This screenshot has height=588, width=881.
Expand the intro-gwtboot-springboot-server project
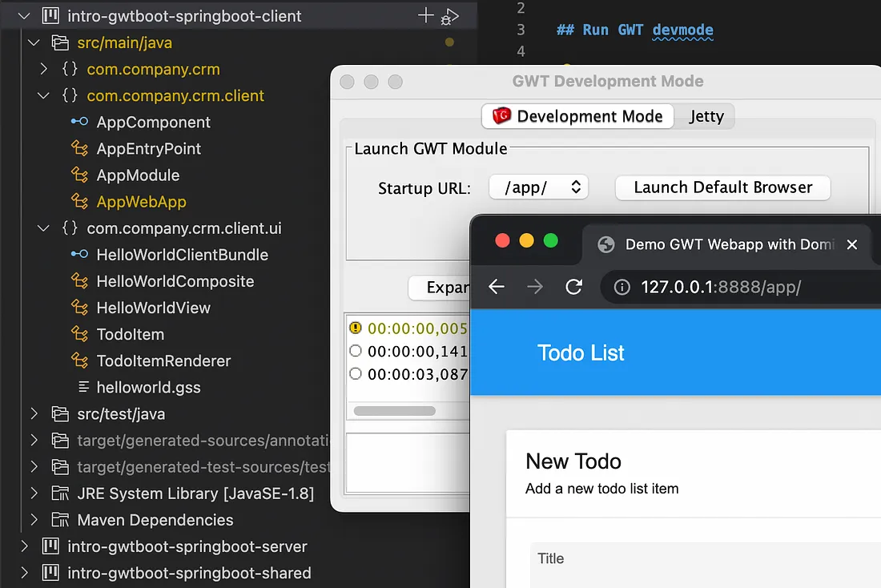click(24, 546)
